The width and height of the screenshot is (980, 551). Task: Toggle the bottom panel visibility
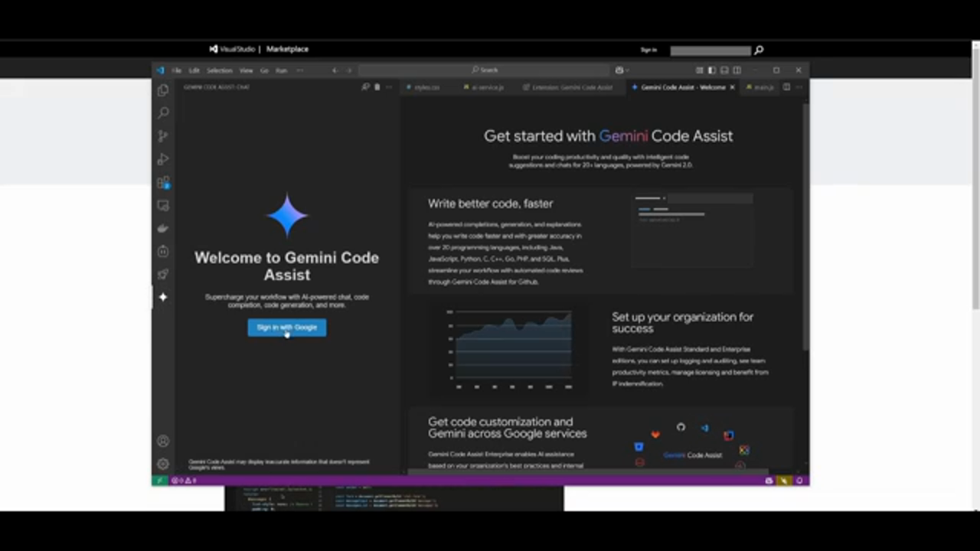(x=724, y=70)
